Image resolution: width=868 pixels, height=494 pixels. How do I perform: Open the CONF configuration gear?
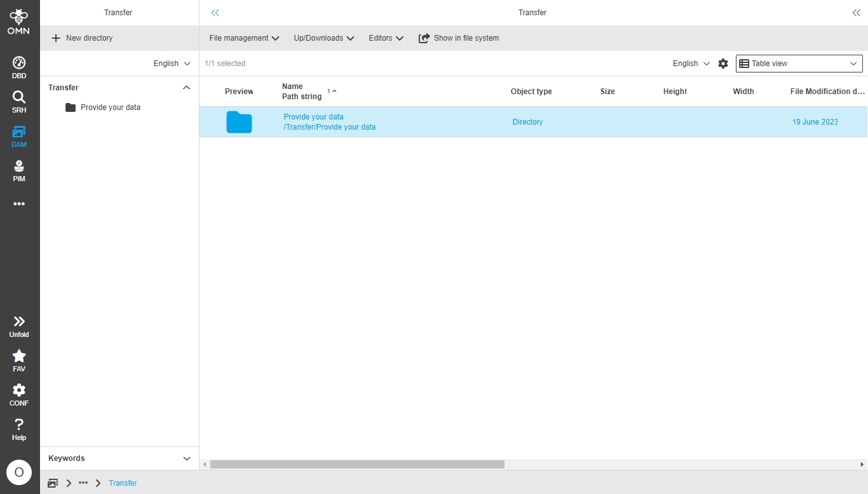pyautogui.click(x=19, y=394)
